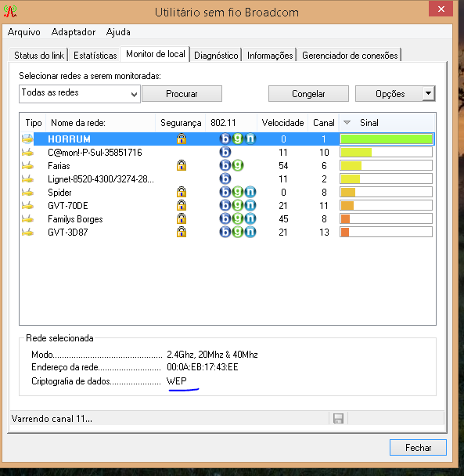Click the Congelar button
The width and height of the screenshot is (464, 476).
tap(308, 93)
